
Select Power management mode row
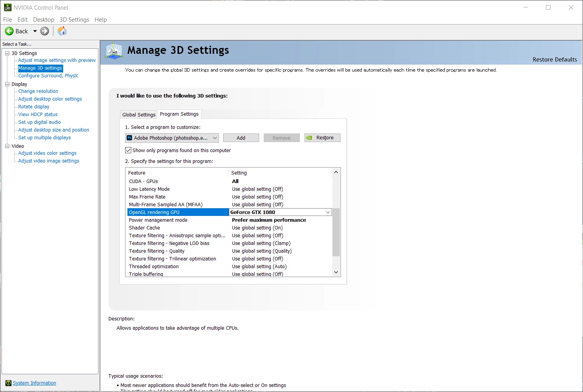tap(229, 220)
